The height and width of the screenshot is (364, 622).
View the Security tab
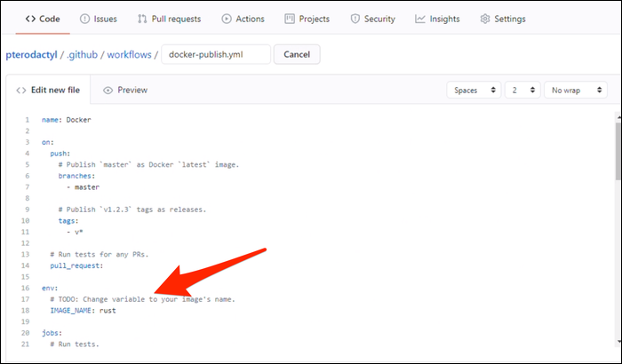click(372, 19)
